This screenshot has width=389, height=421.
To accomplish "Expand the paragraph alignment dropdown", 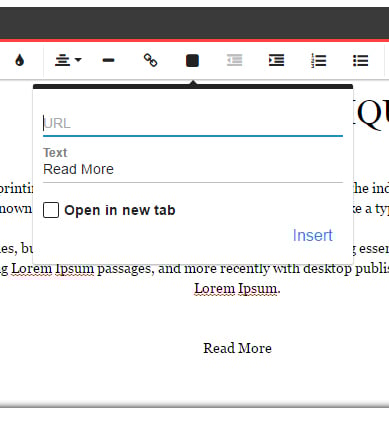I will (68, 61).
